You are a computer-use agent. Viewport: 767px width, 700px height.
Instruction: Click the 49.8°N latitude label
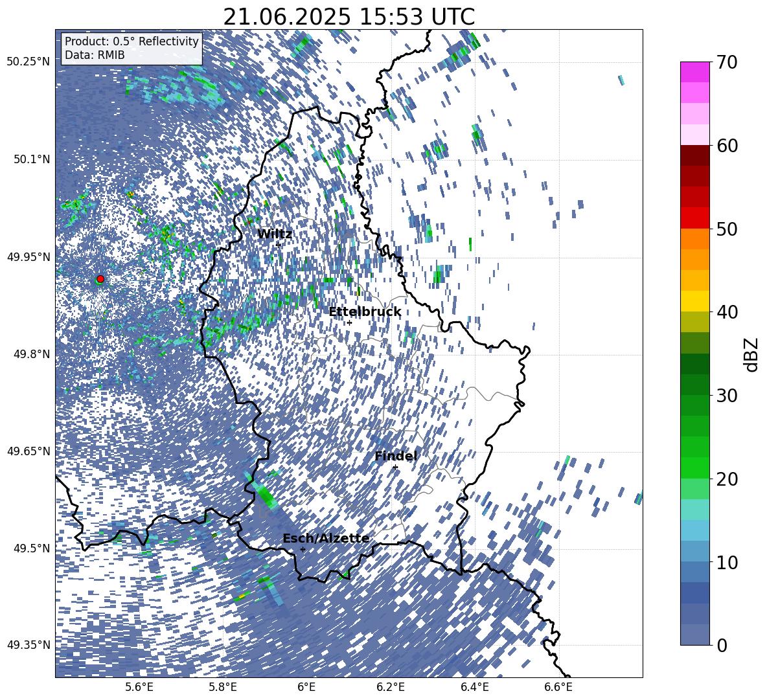point(32,354)
